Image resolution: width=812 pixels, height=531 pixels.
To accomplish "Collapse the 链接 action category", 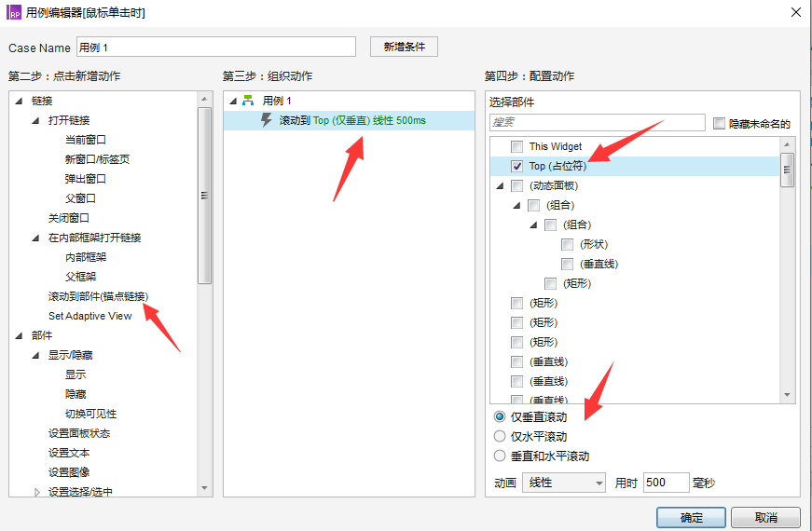I will pos(20,101).
